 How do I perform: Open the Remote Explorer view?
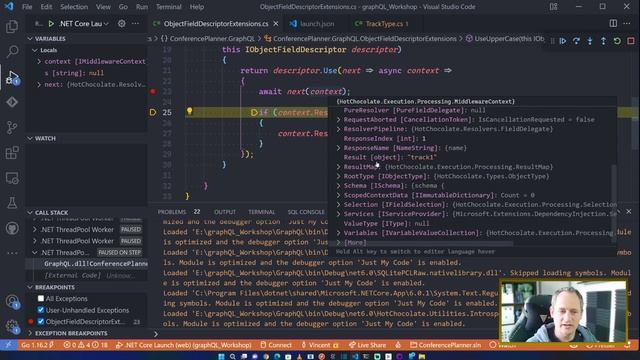[x=12, y=178]
